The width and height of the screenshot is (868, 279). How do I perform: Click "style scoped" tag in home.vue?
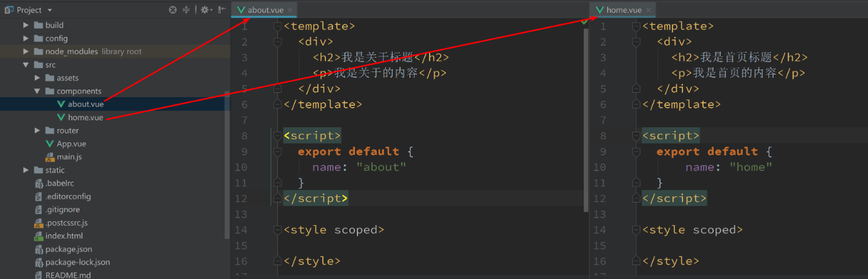tap(692, 230)
